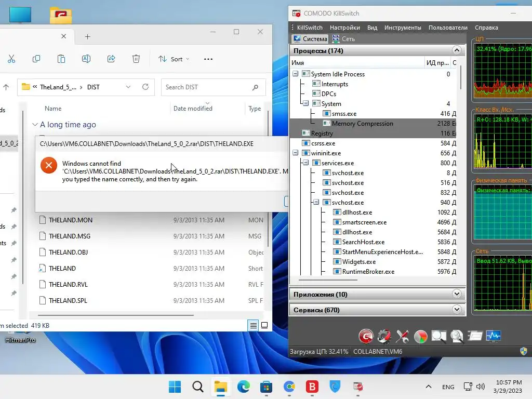Click the Up arrow navigation in Explorer

click(6, 87)
